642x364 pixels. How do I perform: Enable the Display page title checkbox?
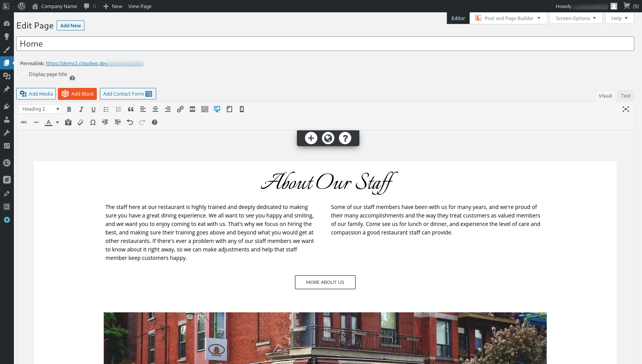(23, 74)
